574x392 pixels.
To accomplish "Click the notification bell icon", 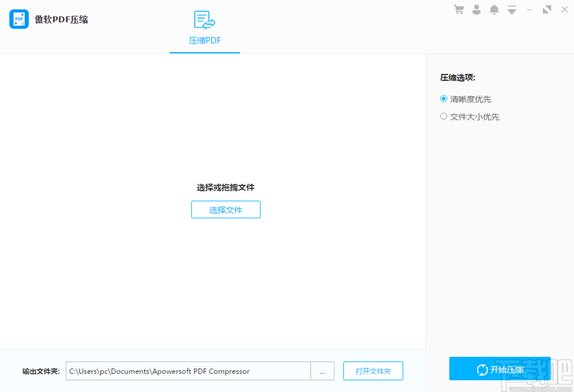I will pos(494,9).
